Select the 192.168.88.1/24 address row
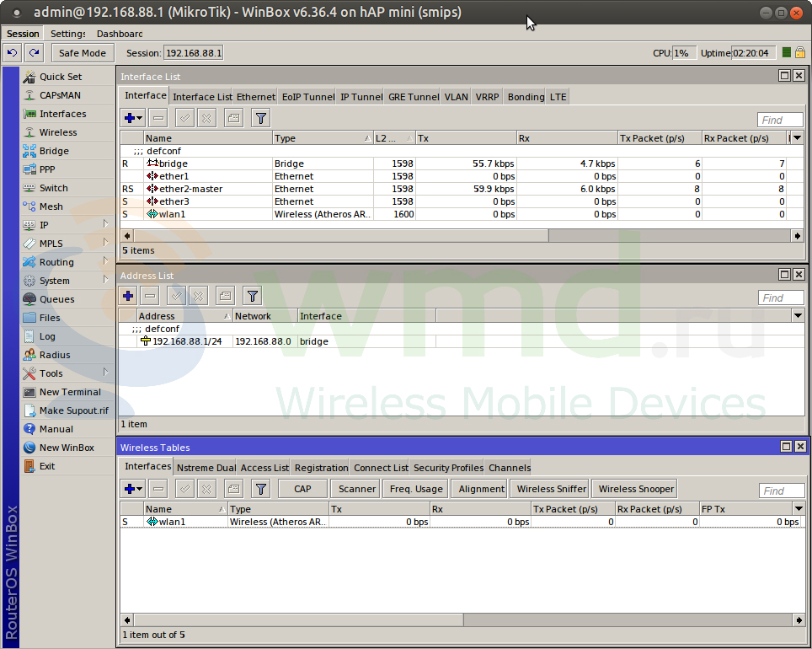 [x=462, y=341]
